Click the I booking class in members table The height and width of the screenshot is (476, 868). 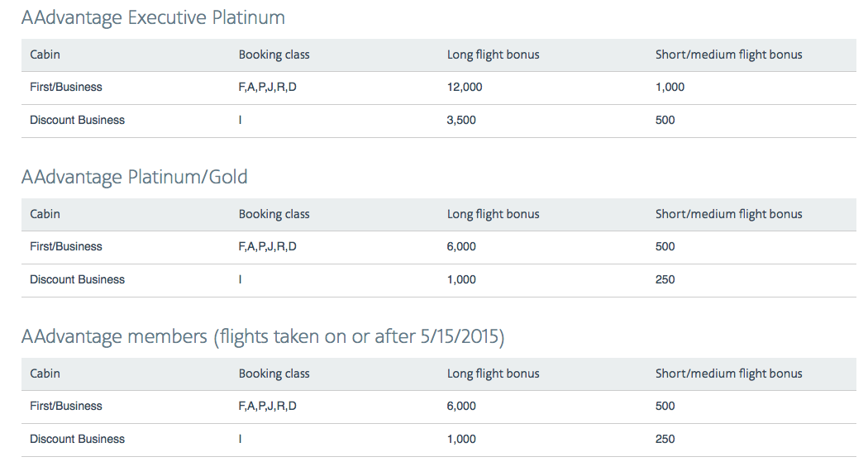tap(240, 439)
